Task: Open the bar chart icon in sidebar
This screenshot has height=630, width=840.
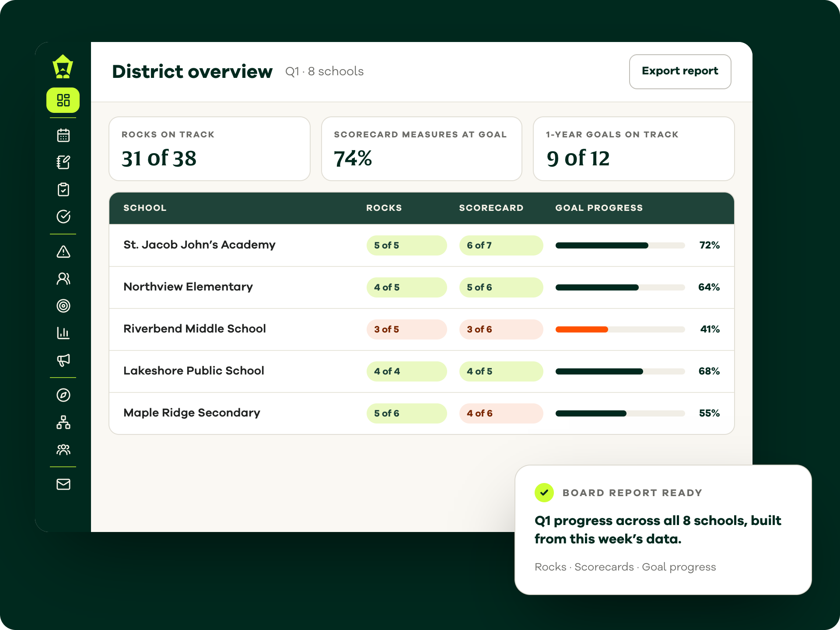Action: [x=63, y=333]
